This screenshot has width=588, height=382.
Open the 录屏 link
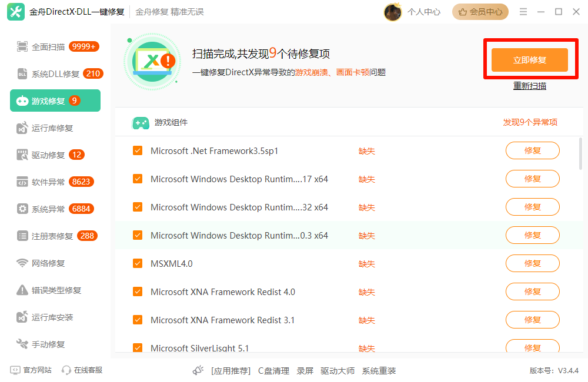pyautogui.click(x=305, y=371)
